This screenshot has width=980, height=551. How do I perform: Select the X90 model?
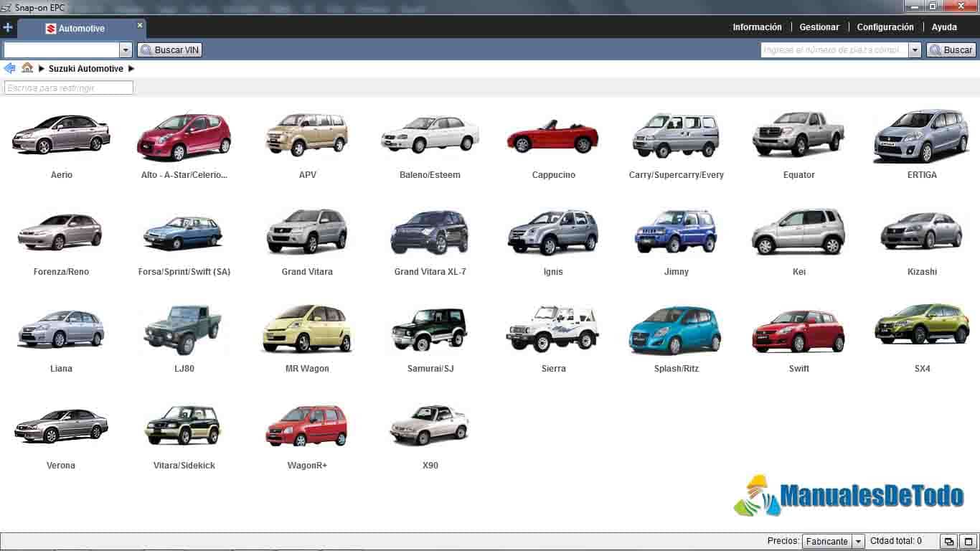(430, 435)
